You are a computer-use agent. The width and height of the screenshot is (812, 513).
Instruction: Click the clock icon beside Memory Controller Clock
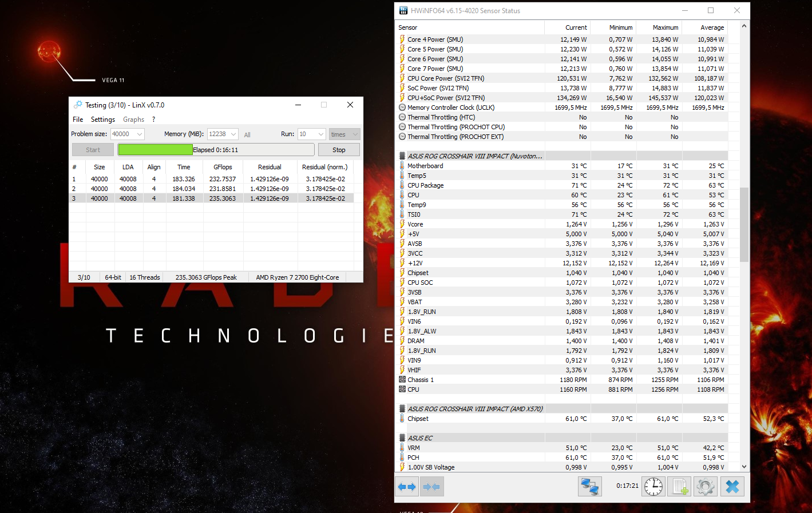[x=402, y=108]
